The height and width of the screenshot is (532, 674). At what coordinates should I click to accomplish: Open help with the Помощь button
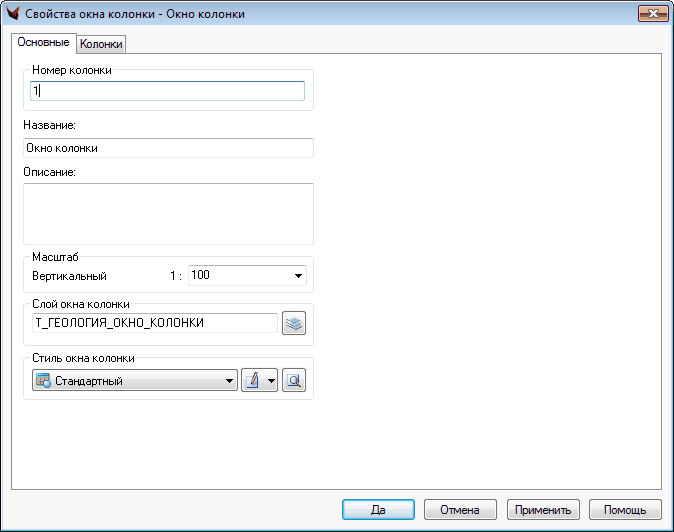pos(625,509)
